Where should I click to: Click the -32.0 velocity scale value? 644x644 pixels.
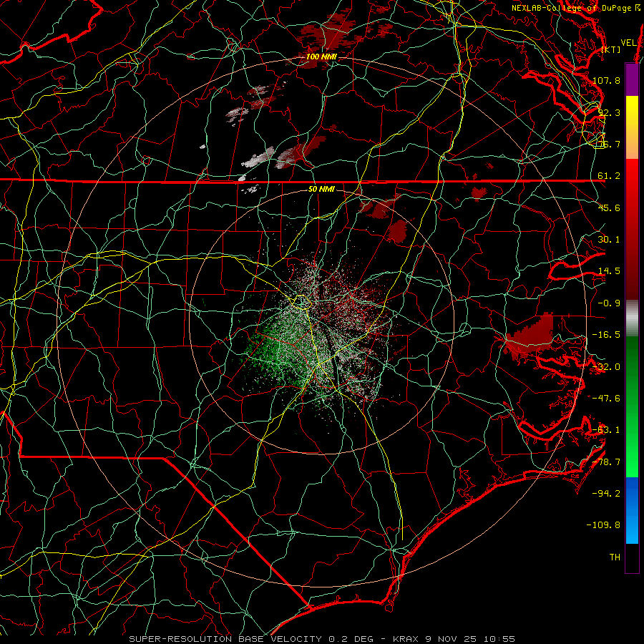(607, 367)
